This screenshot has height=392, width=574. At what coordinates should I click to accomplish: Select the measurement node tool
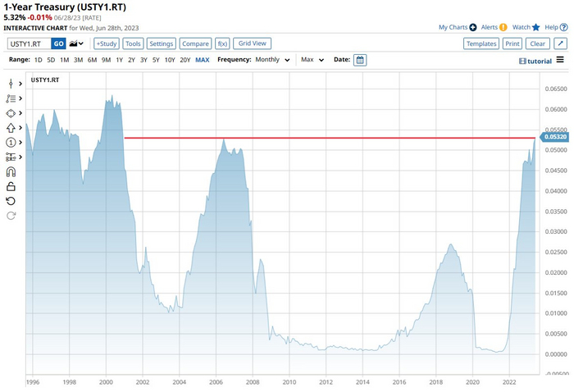[x=11, y=157]
